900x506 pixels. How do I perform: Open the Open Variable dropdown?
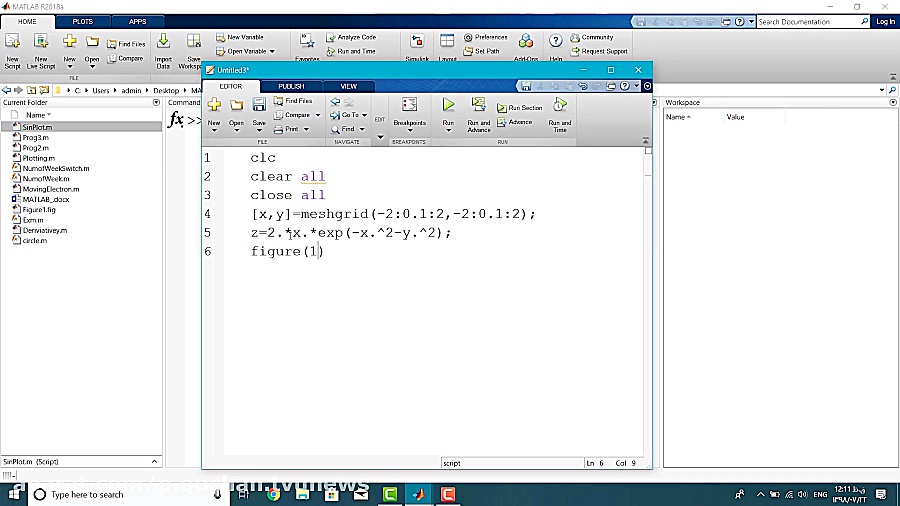[272, 52]
